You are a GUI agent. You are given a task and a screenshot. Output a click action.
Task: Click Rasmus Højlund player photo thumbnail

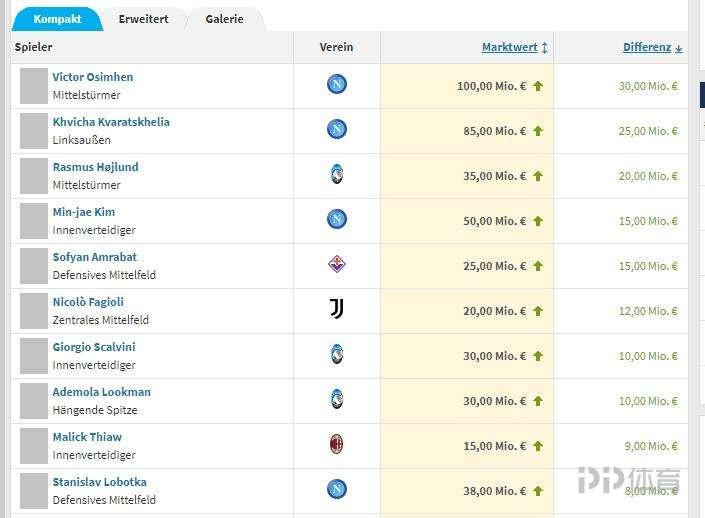(x=34, y=176)
